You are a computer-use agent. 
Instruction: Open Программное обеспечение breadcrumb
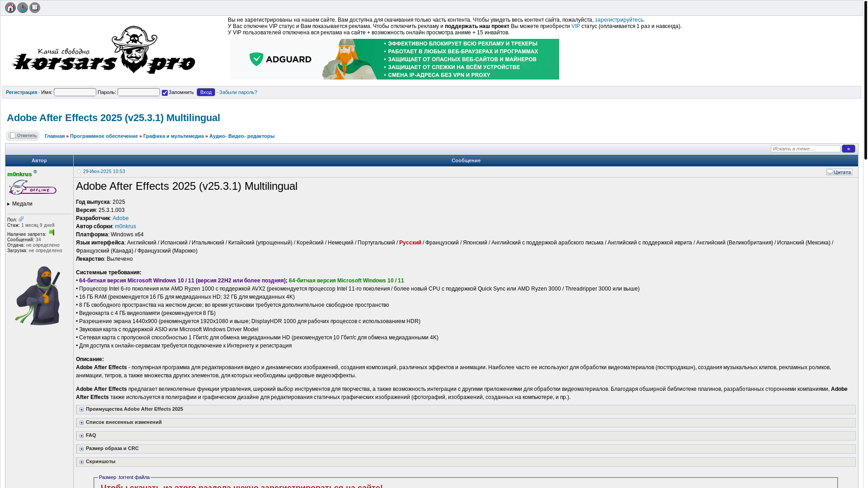pos(104,136)
